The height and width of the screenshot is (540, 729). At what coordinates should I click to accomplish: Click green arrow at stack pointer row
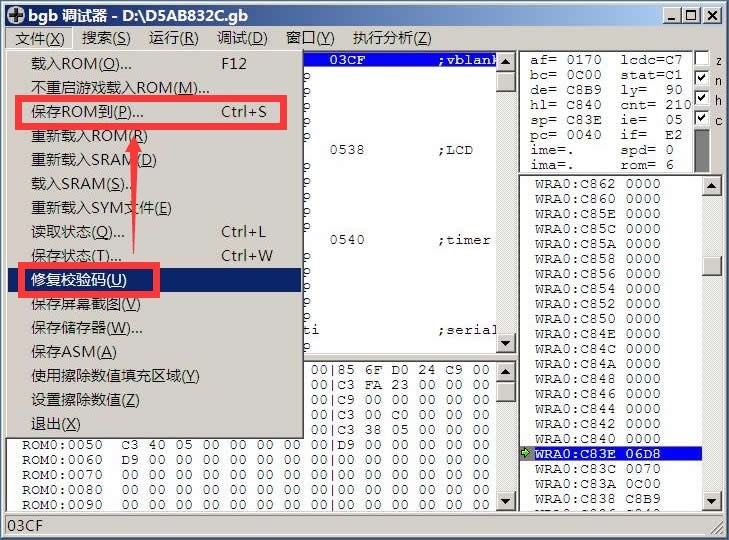[525, 454]
